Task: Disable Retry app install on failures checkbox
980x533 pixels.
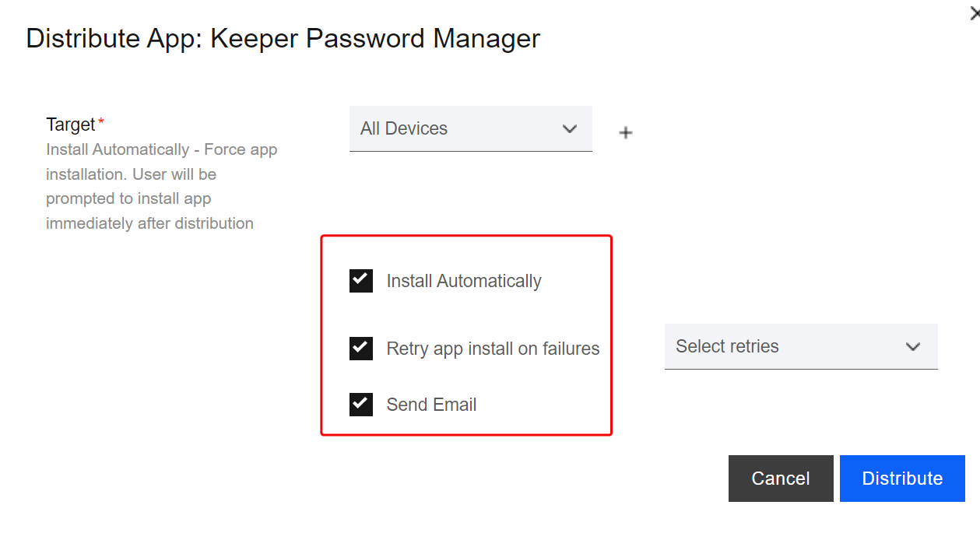Action: click(x=361, y=348)
